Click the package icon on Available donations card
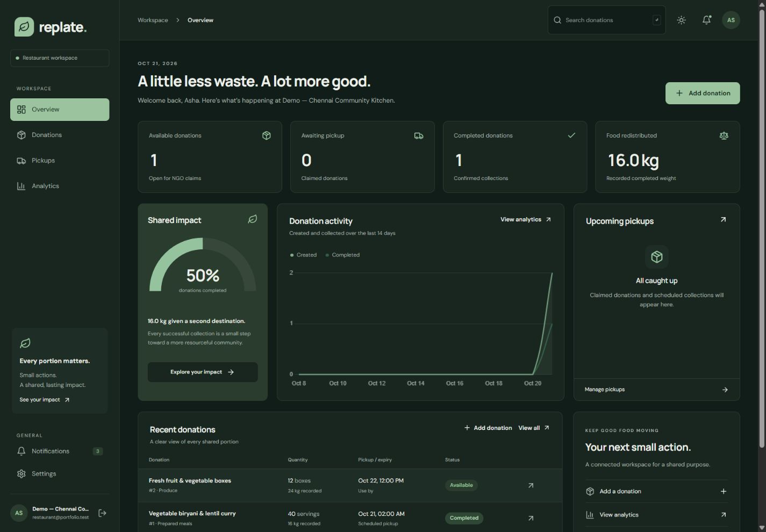 (267, 135)
